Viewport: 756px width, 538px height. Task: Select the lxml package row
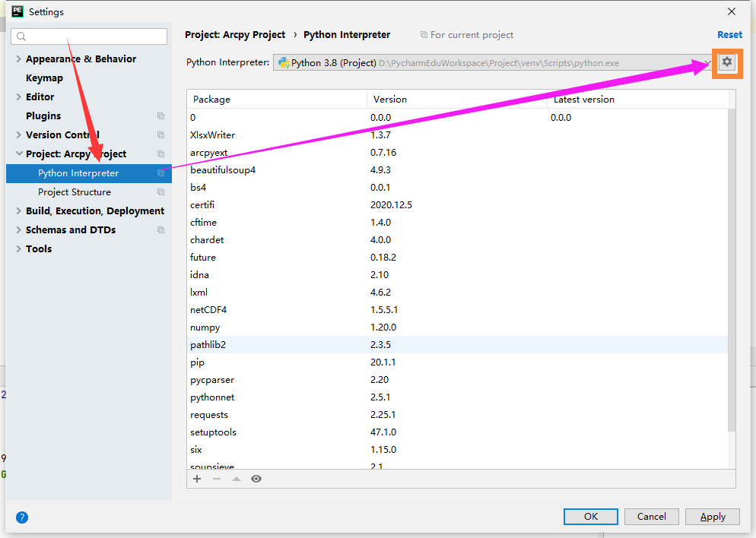pos(457,293)
